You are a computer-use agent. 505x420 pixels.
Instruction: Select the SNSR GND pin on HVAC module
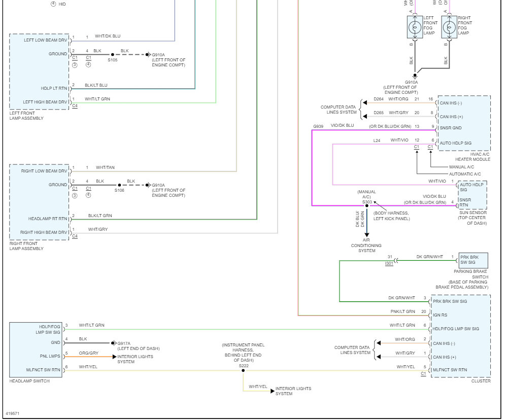(451, 128)
